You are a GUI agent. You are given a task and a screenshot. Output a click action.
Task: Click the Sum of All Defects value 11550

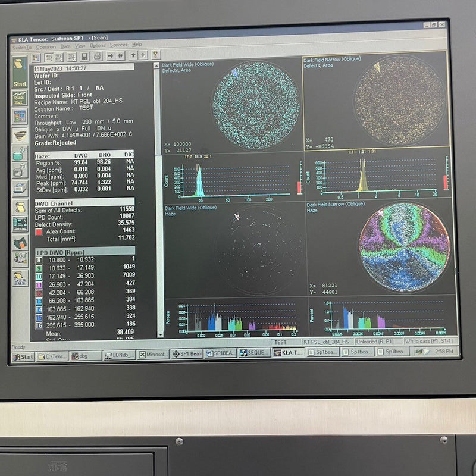[x=127, y=209]
